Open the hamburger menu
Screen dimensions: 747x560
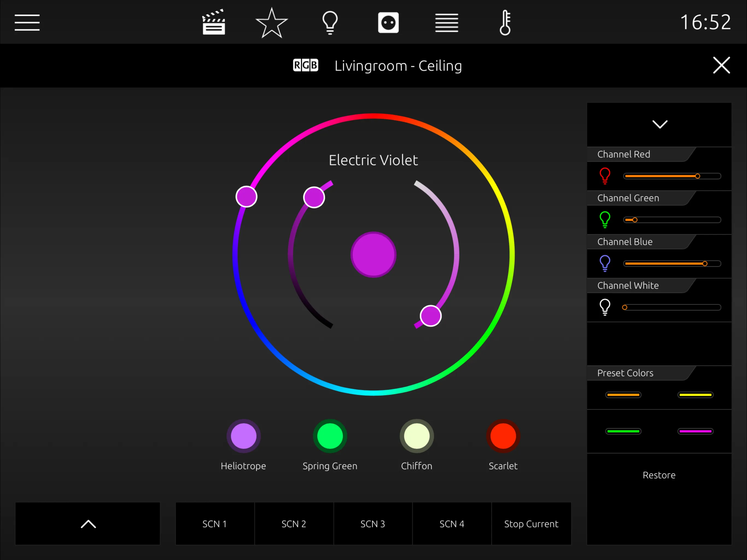(27, 22)
